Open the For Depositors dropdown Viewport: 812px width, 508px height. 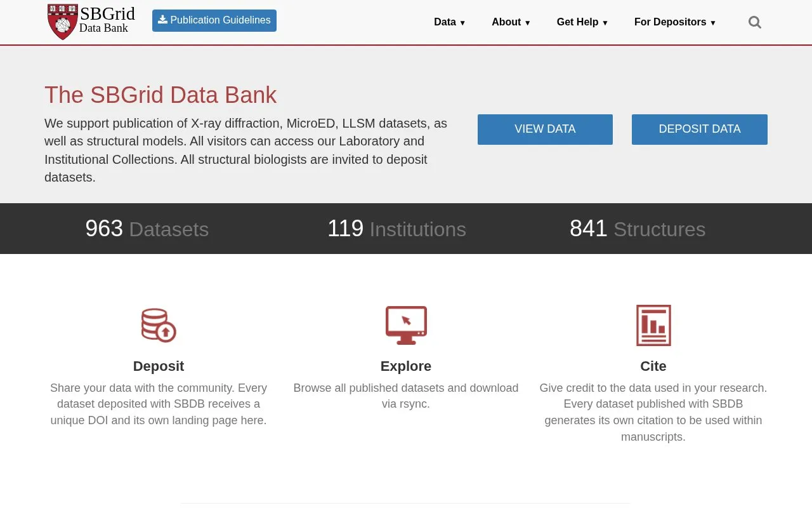[675, 22]
